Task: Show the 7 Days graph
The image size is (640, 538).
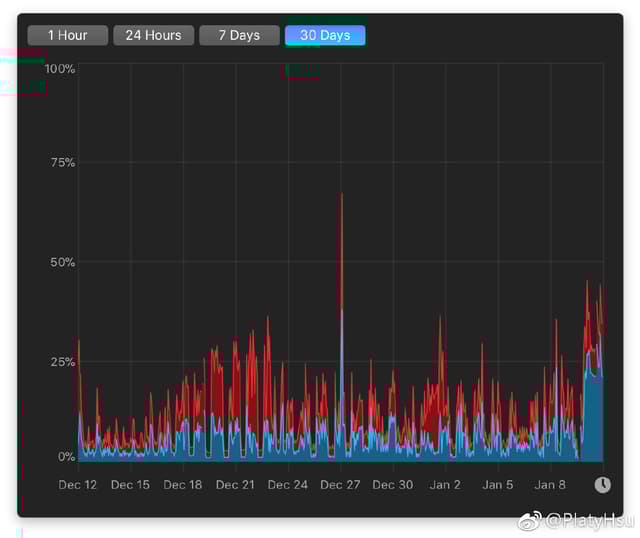Action: click(239, 35)
